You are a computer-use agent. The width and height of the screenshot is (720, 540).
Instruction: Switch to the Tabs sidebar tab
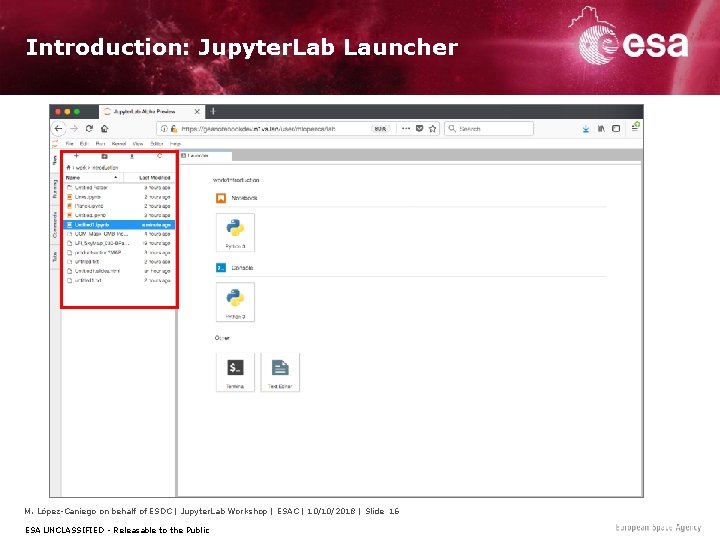click(55, 256)
